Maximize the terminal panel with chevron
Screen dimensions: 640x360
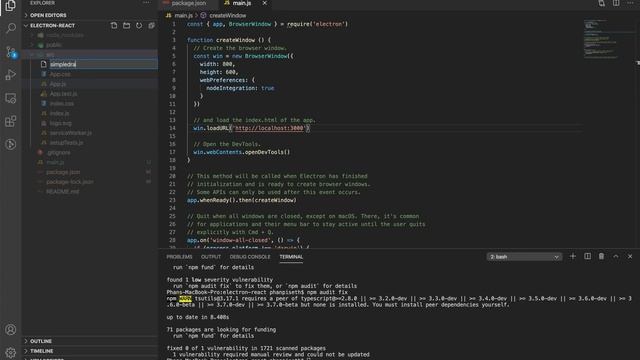coord(616,256)
